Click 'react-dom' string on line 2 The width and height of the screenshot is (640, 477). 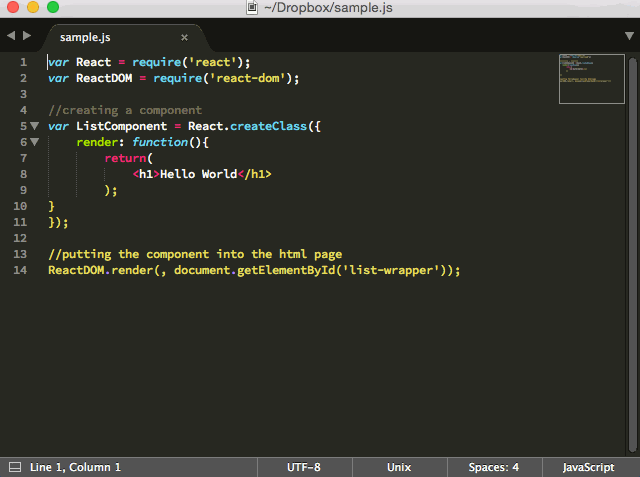click(248, 78)
